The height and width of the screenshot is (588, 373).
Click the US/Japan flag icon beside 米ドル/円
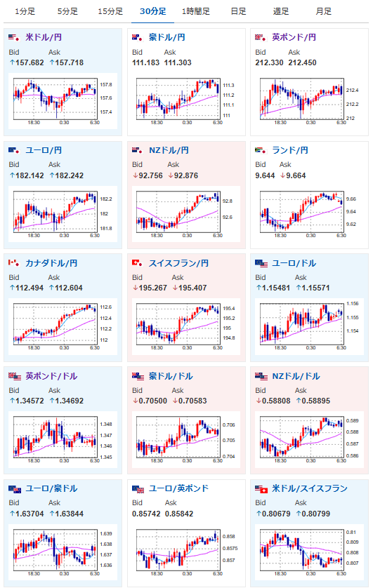pos(14,37)
